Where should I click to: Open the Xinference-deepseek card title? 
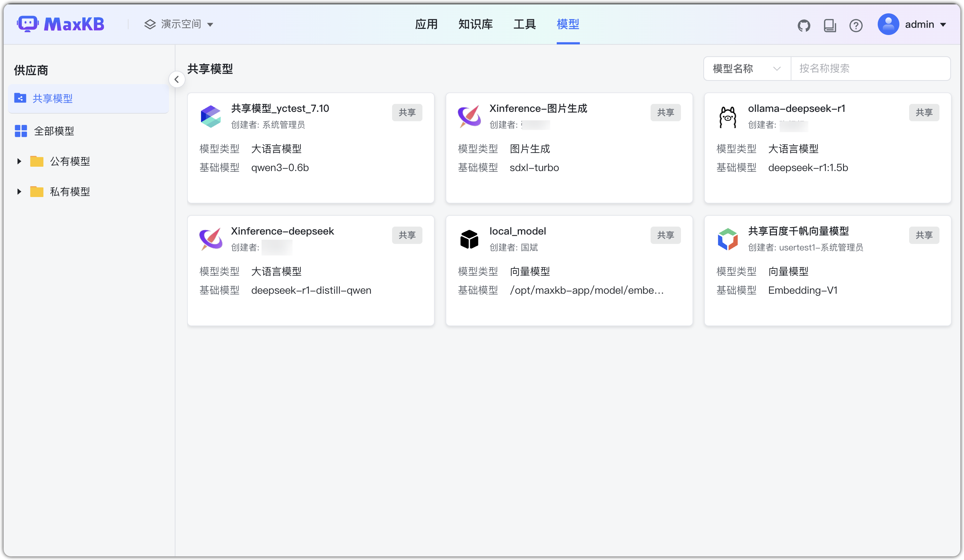click(x=282, y=231)
